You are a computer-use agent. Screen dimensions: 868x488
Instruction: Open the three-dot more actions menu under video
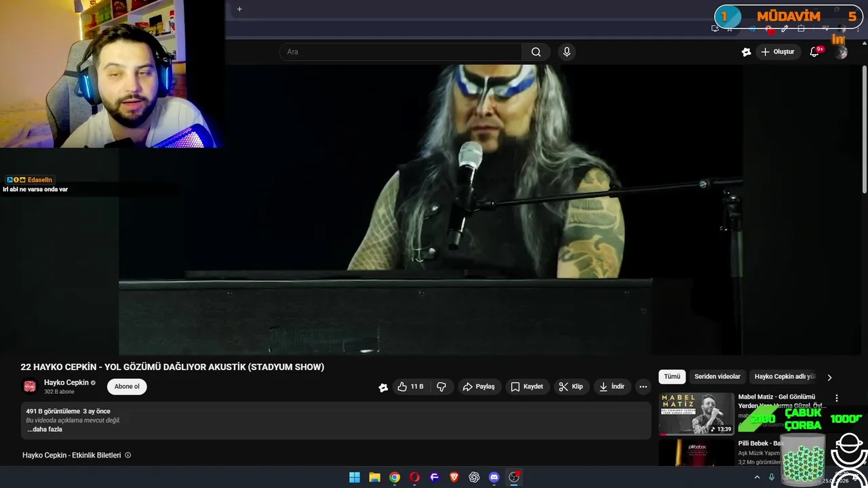pyautogui.click(x=643, y=386)
